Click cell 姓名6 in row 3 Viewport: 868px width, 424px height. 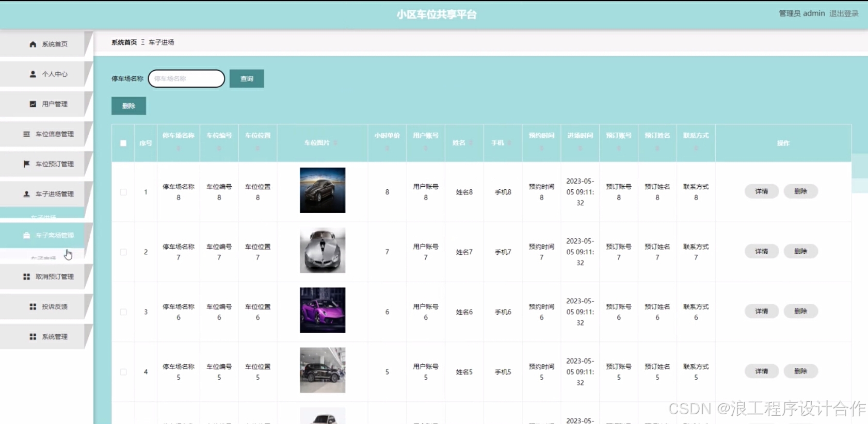coord(464,312)
